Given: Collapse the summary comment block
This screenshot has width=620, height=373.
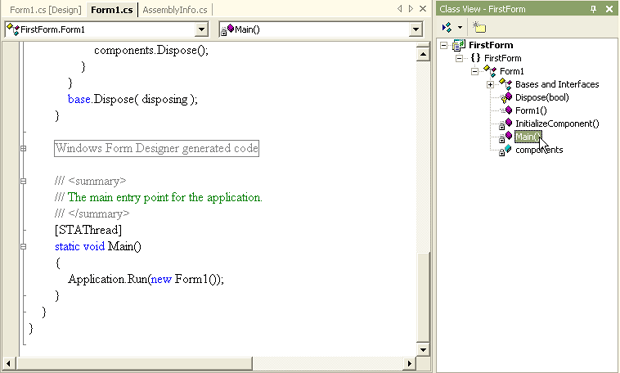Looking at the screenshot, I should (23, 181).
